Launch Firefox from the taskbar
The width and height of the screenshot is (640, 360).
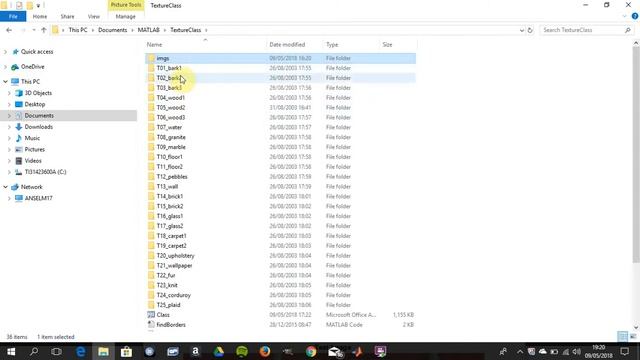coord(265,351)
